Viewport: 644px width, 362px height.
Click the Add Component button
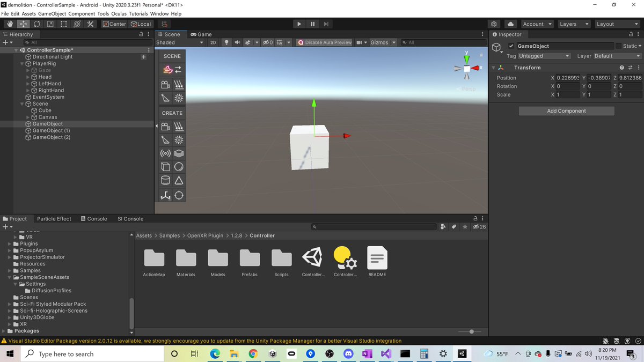coord(566,110)
